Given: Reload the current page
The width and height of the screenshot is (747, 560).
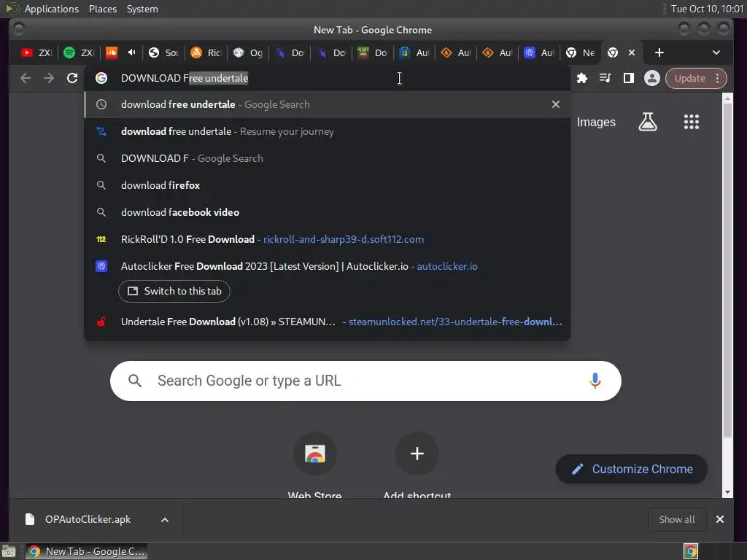Looking at the screenshot, I should 72,78.
